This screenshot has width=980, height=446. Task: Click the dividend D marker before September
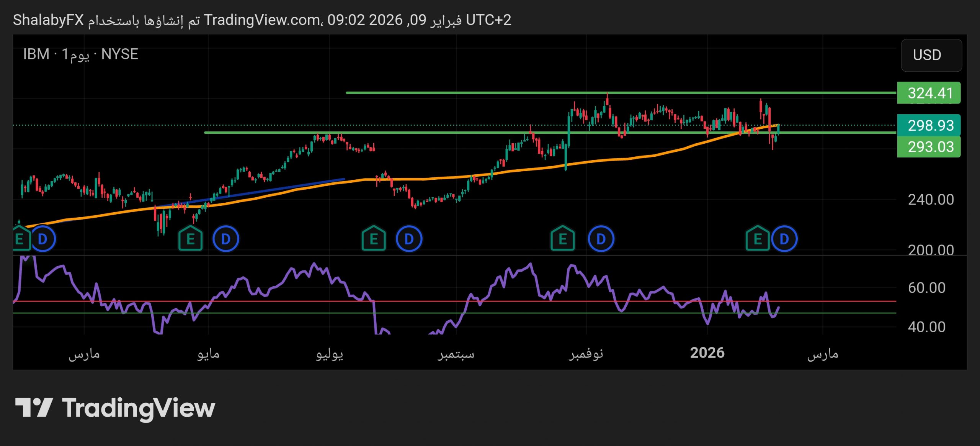pos(409,239)
